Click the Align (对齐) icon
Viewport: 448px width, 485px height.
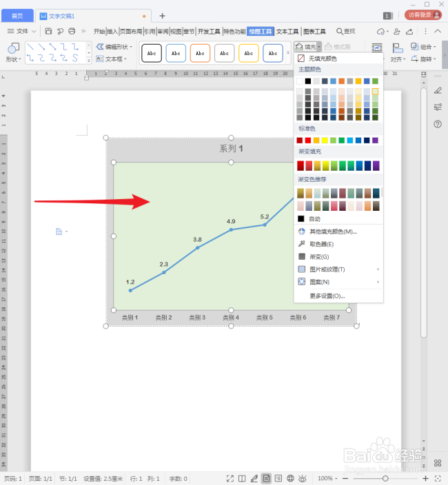[x=398, y=48]
